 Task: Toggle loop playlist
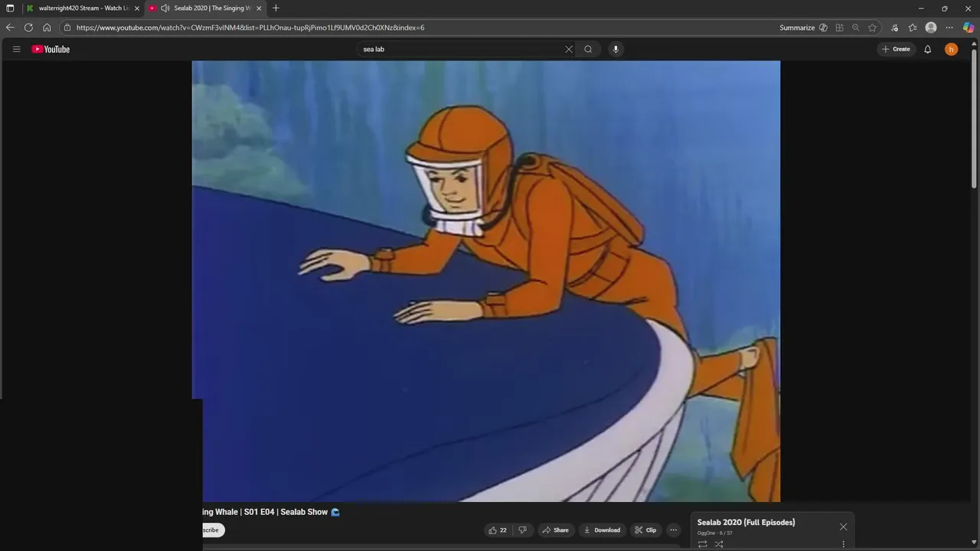[702, 544]
